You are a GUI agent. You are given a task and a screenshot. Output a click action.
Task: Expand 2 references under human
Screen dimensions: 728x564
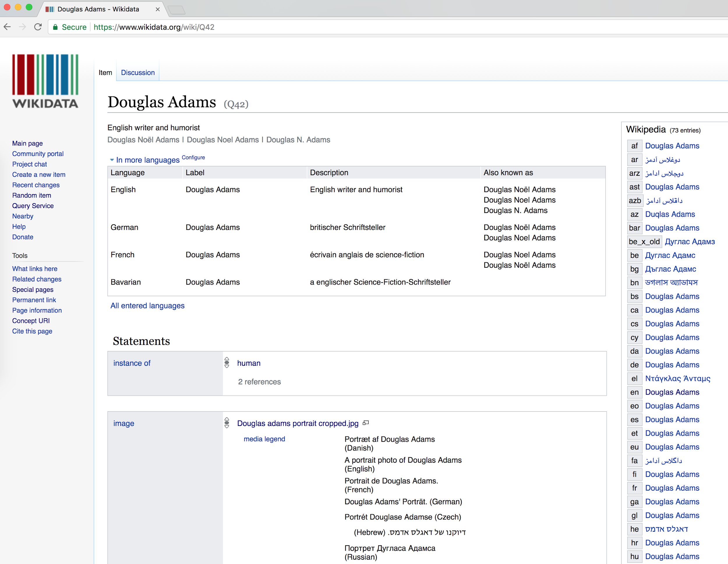tap(259, 382)
